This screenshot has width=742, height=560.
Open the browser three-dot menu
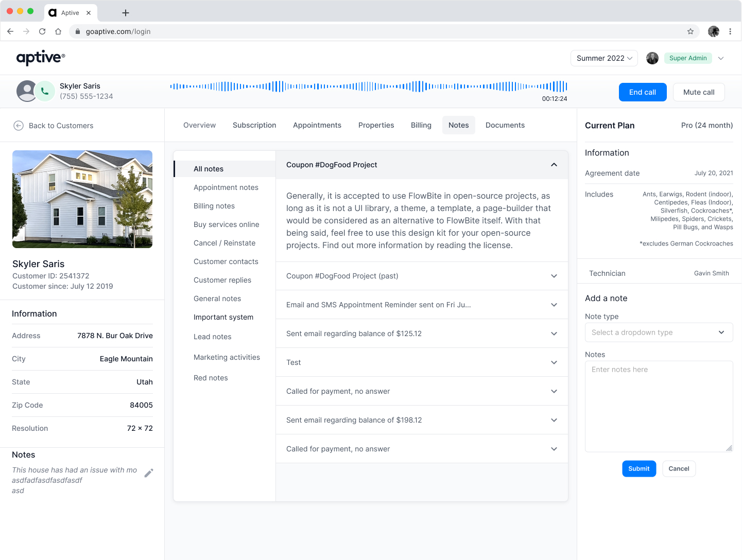pyautogui.click(x=730, y=31)
